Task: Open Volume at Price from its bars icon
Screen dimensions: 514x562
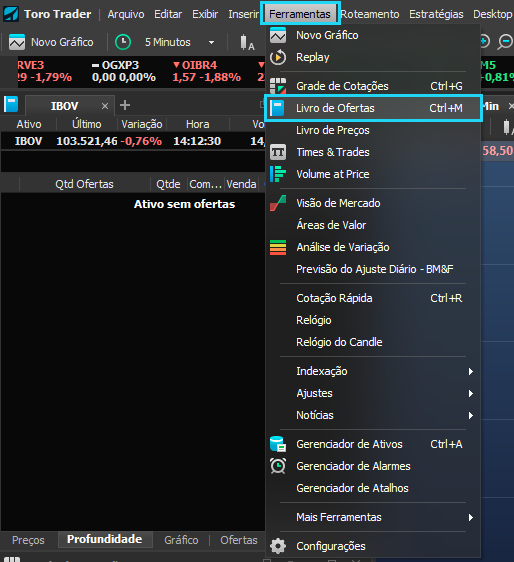Action: tap(278, 174)
